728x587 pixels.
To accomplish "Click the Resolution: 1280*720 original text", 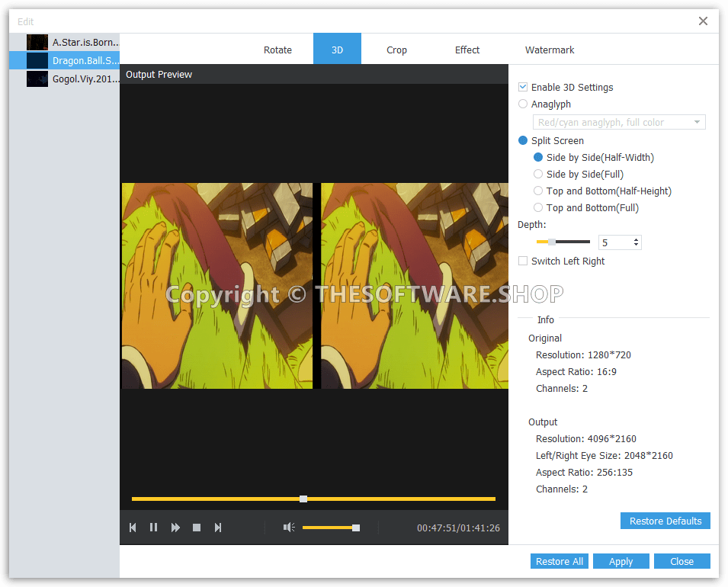I will tap(583, 354).
